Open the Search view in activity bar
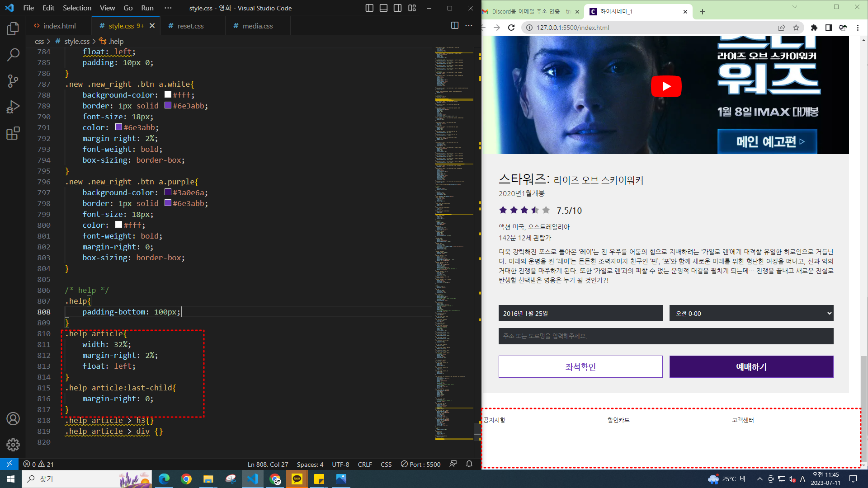 13,55
